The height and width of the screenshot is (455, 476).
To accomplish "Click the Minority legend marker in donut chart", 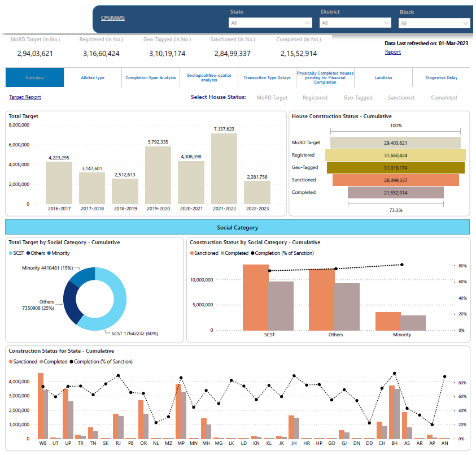I will coord(50,253).
